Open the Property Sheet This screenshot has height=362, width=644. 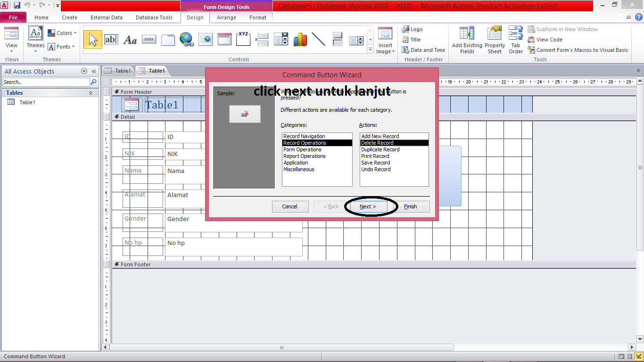[495, 40]
